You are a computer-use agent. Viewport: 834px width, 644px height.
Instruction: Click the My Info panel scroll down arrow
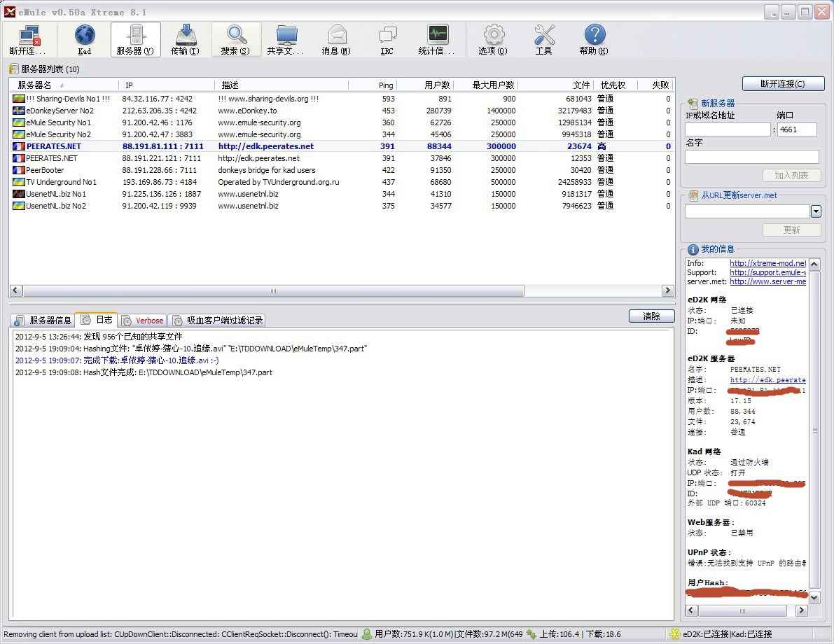[814, 598]
